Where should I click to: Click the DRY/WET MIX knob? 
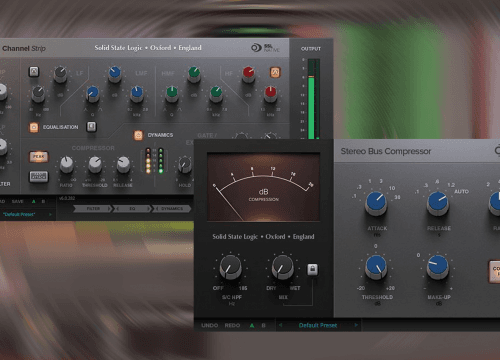(283, 267)
